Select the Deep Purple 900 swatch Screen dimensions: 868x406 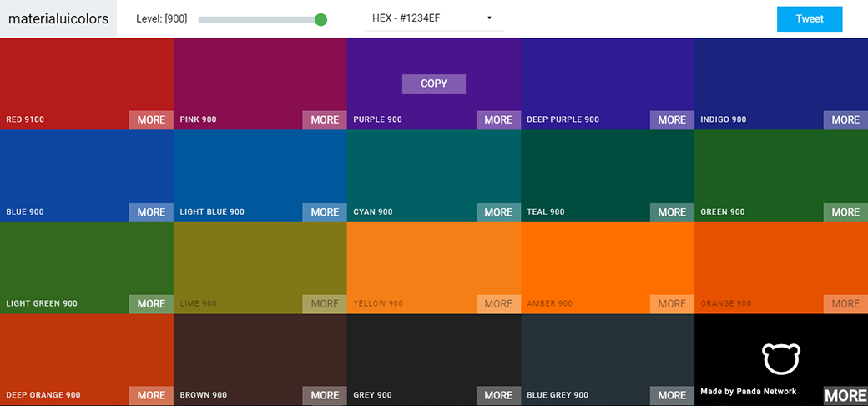click(607, 79)
